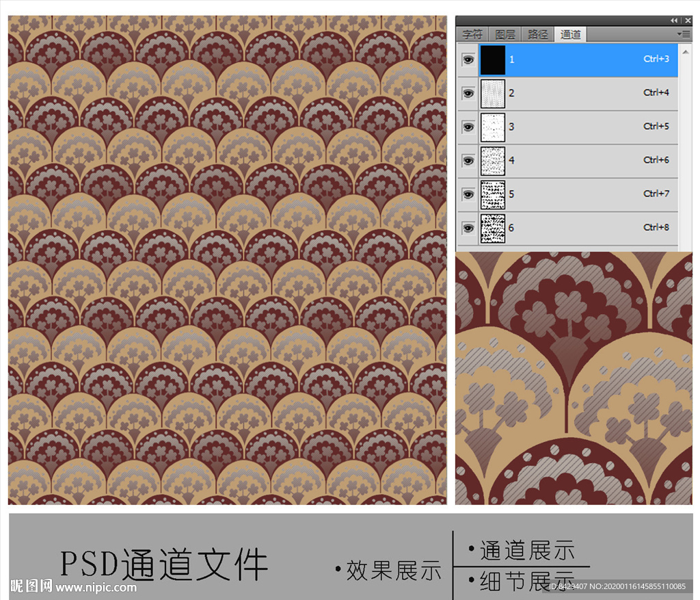Viewport: 700px width, 600px height.
Task: Click the PSD通道文件 title text
Action: click(164, 564)
